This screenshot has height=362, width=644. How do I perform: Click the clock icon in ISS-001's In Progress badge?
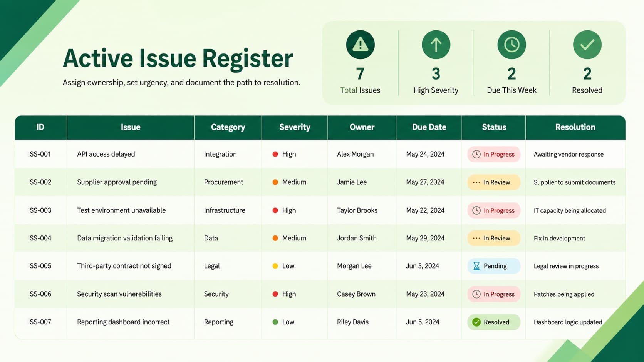click(476, 154)
